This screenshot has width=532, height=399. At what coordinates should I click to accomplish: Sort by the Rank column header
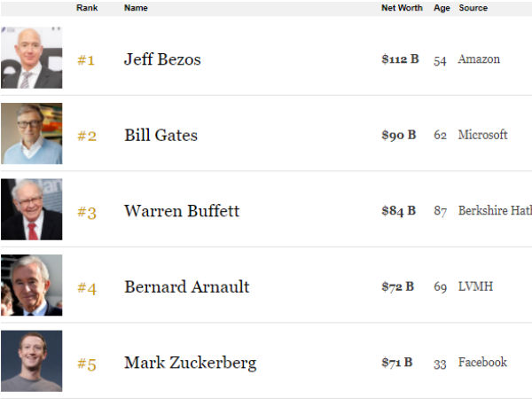pyautogui.click(x=87, y=8)
